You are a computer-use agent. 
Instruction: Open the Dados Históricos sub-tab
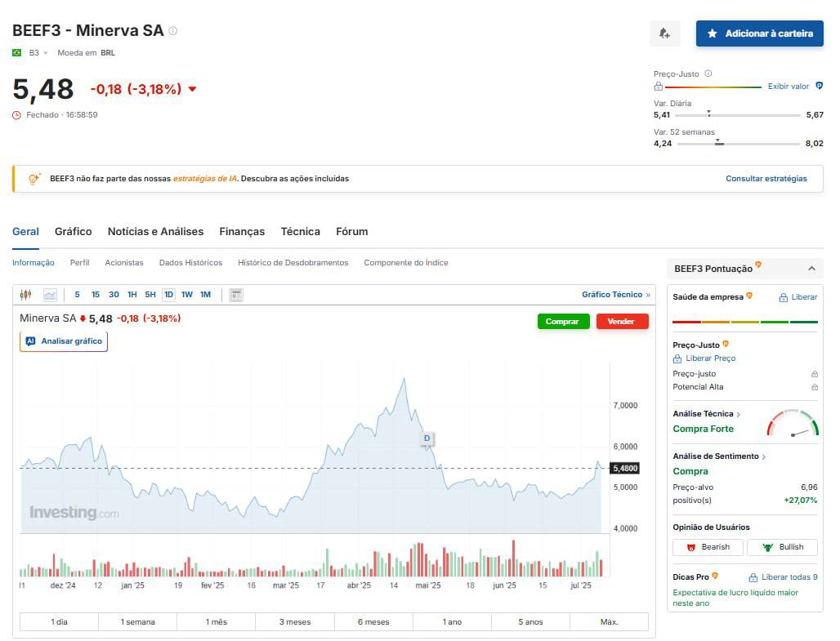click(x=190, y=262)
